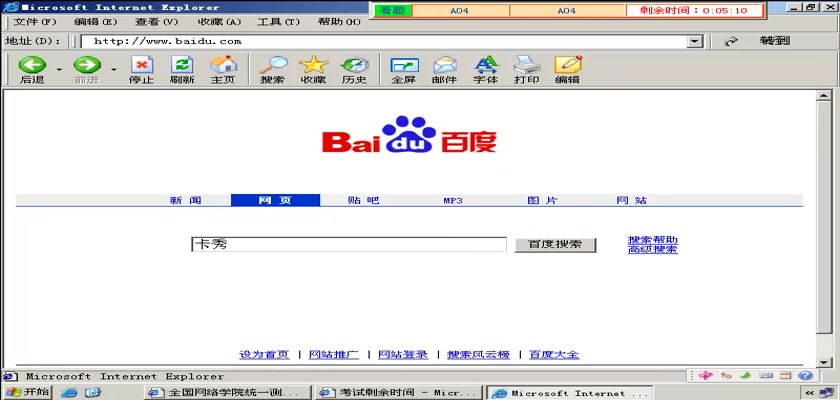The height and width of the screenshot is (400, 840).
Task: Select the 图片 tab on Baidu
Action: click(543, 200)
